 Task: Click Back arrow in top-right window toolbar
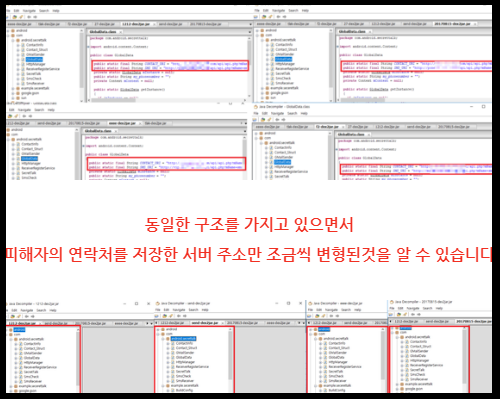(x=278, y=17)
